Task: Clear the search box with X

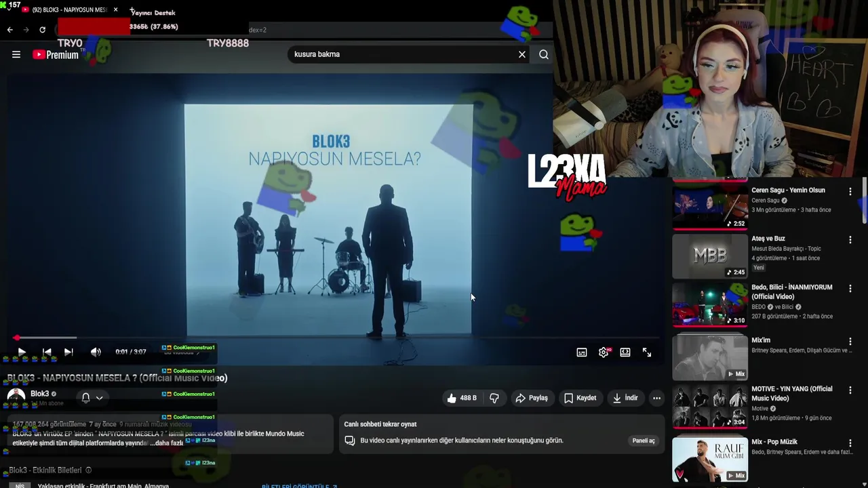Action: (x=522, y=54)
